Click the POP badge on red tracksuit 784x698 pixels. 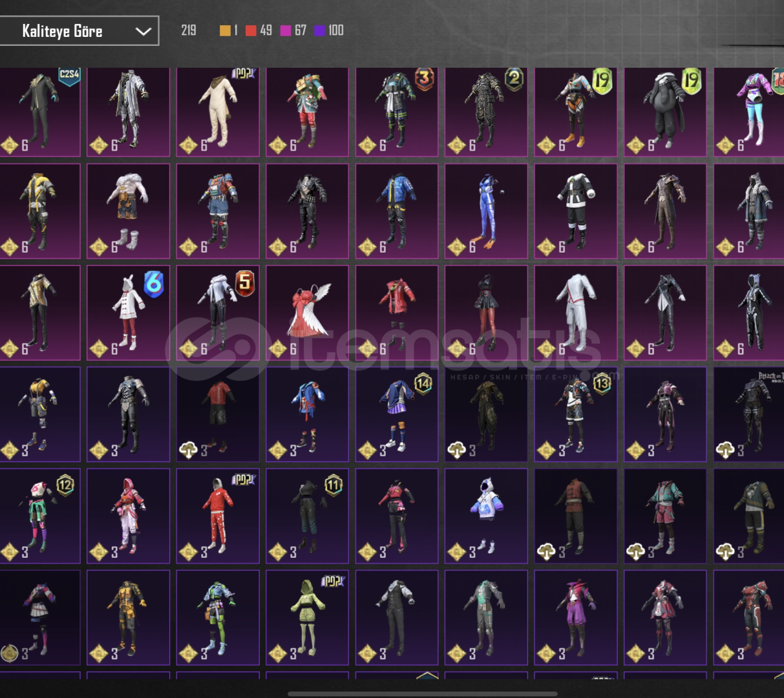coord(244,480)
